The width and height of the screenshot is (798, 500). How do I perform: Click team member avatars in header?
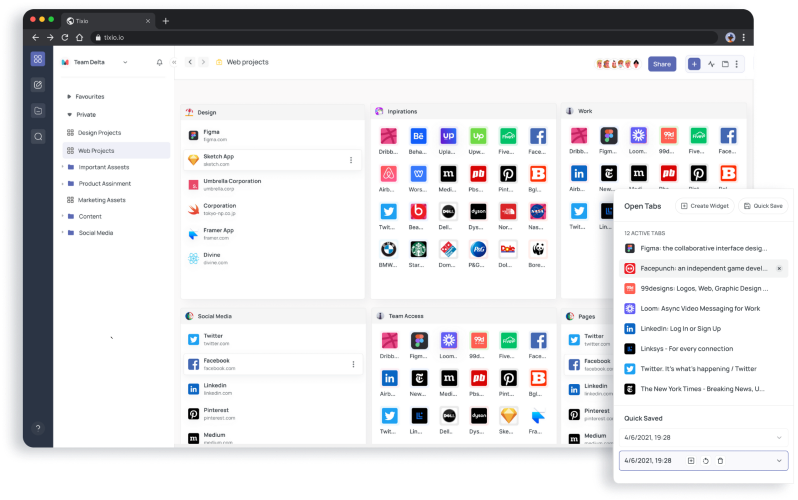tap(618, 64)
